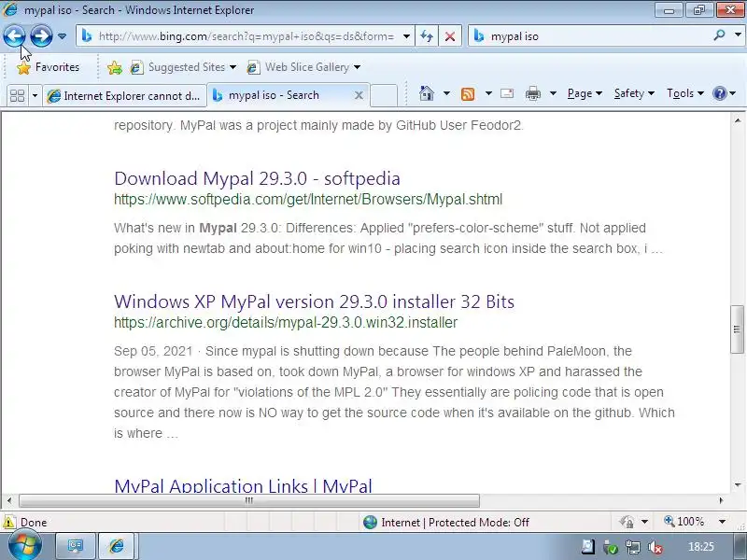This screenshot has height=560, width=747.
Task: Open the Windows Start orb
Action: pos(25,546)
